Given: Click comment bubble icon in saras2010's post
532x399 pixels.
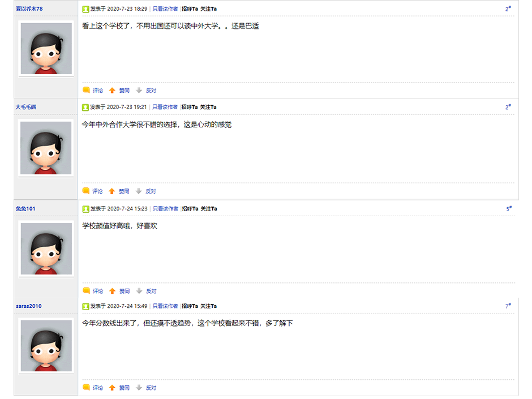Looking at the screenshot, I should (86, 388).
